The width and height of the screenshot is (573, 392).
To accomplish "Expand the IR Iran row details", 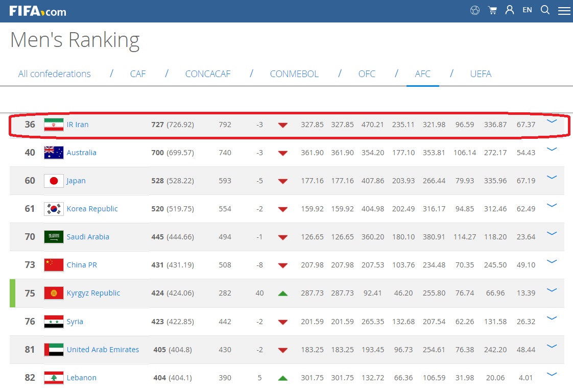I will pyautogui.click(x=552, y=121).
